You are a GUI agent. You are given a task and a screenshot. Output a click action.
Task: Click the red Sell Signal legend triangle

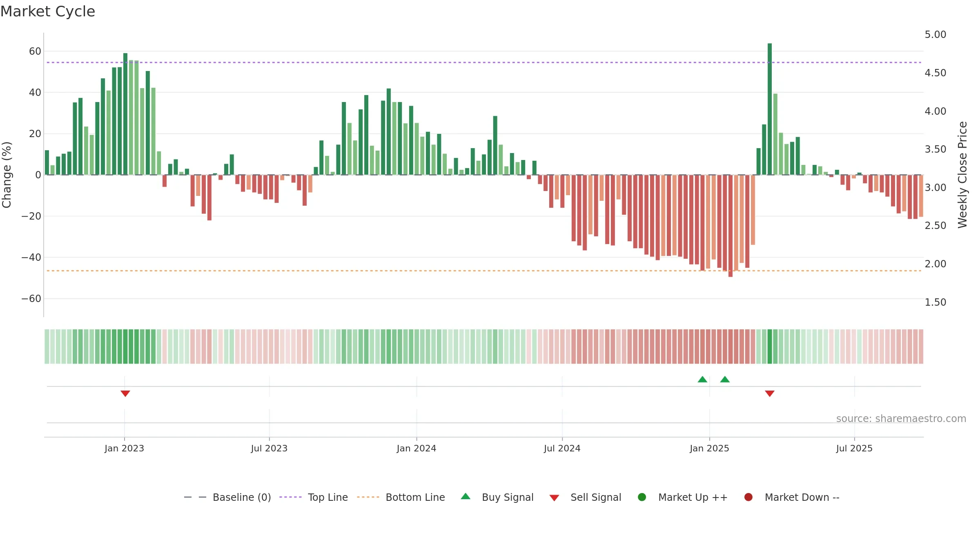tap(554, 498)
